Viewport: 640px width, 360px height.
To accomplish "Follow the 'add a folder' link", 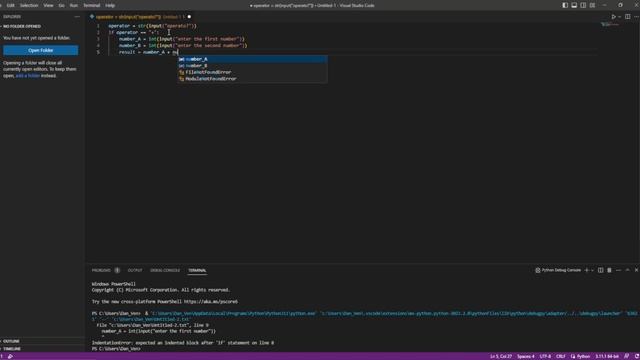I will (28, 76).
